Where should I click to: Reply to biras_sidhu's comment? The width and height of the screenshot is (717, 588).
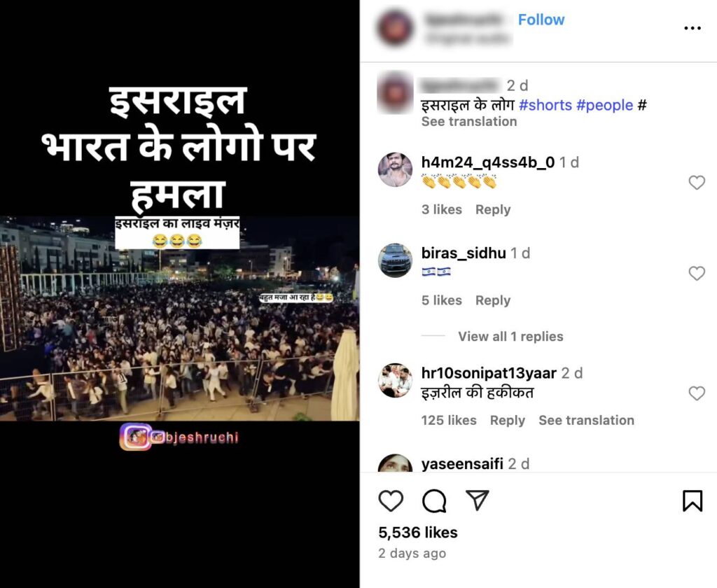click(493, 300)
